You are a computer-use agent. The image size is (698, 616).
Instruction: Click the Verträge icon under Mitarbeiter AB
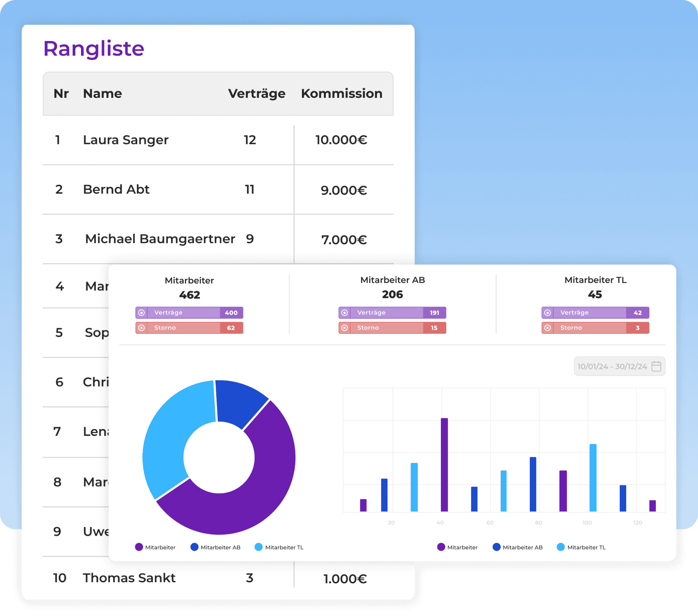pyautogui.click(x=344, y=312)
